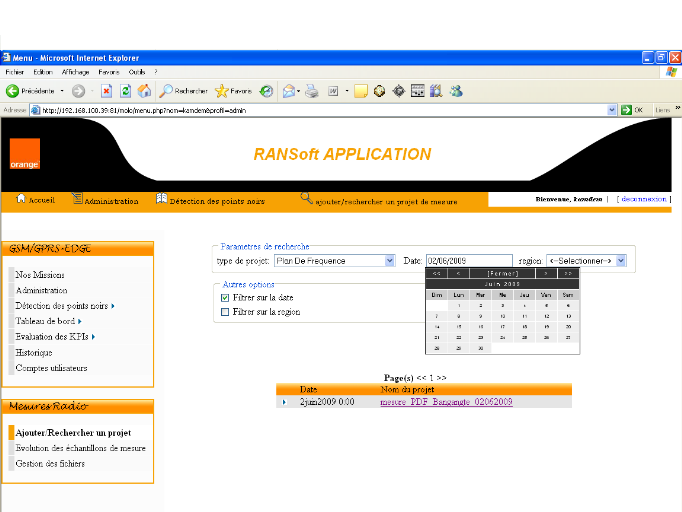Click the Stop loading red X icon
This screenshot has width=682, height=512.
[106, 91]
